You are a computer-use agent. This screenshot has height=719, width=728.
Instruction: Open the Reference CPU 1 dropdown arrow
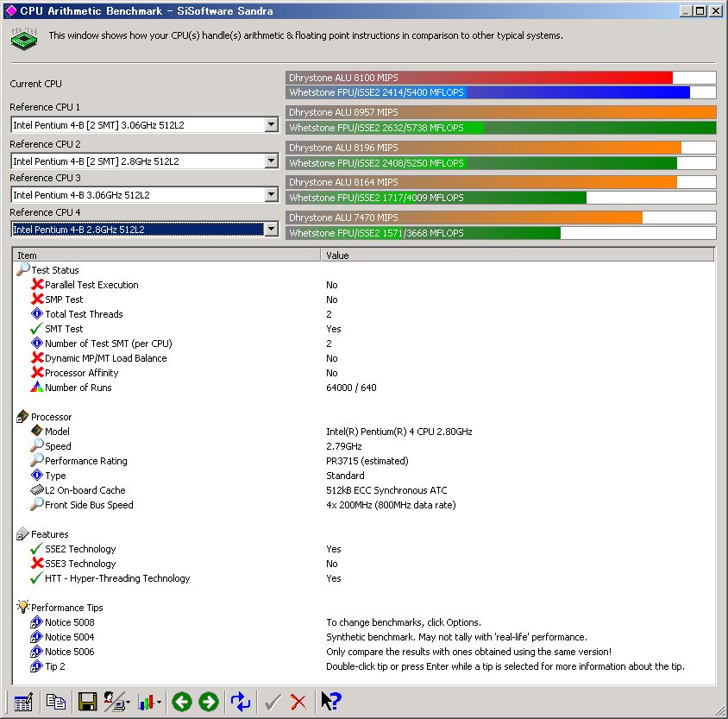click(x=272, y=124)
